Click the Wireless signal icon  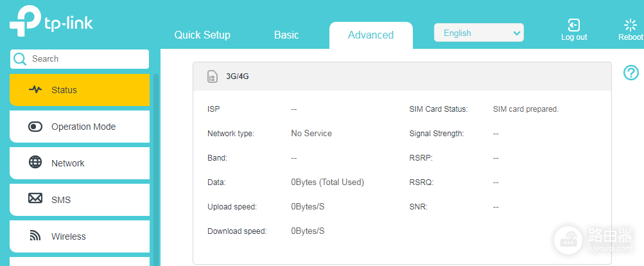tap(35, 236)
